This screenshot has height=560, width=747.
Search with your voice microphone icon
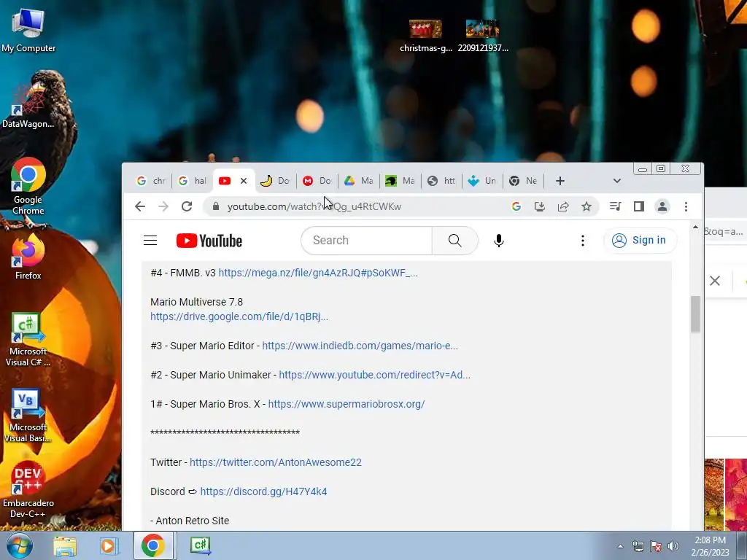(x=499, y=241)
